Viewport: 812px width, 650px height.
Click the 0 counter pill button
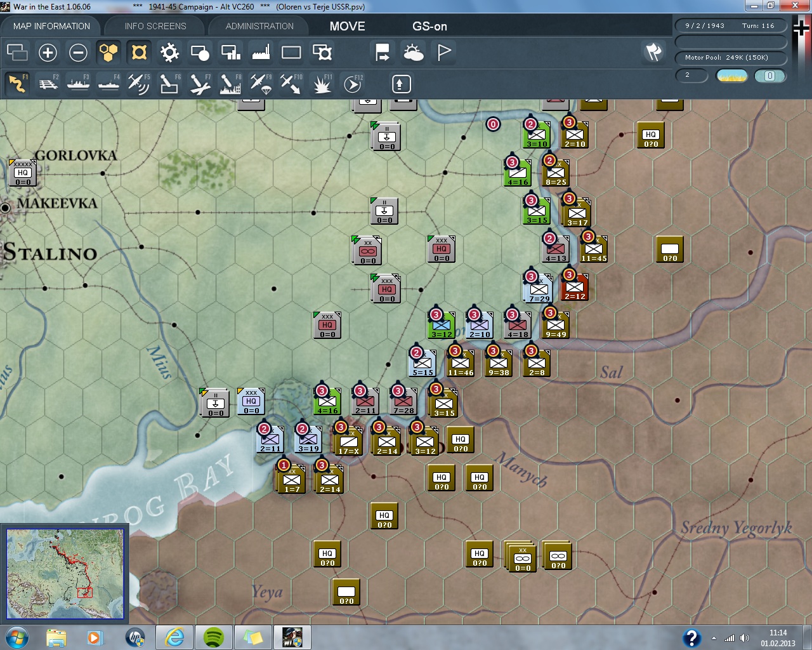(770, 76)
